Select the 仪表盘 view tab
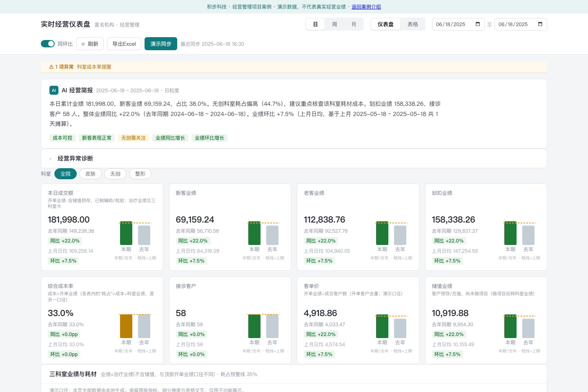 (385, 24)
